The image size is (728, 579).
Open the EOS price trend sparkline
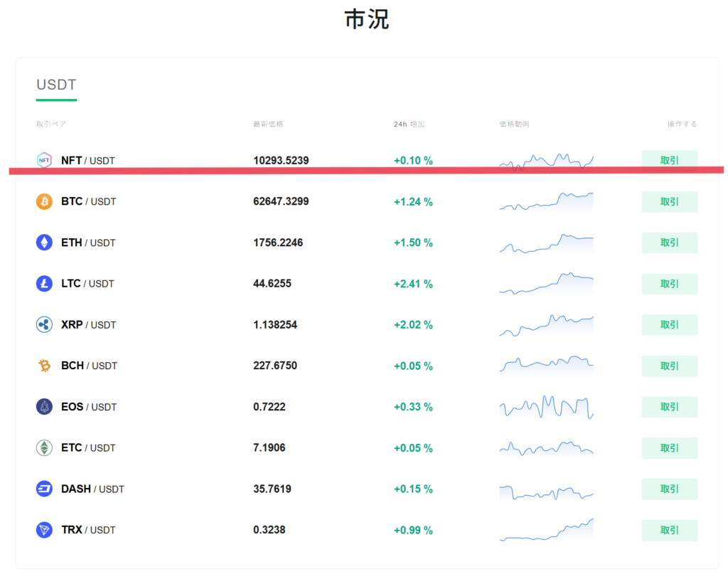click(x=547, y=407)
